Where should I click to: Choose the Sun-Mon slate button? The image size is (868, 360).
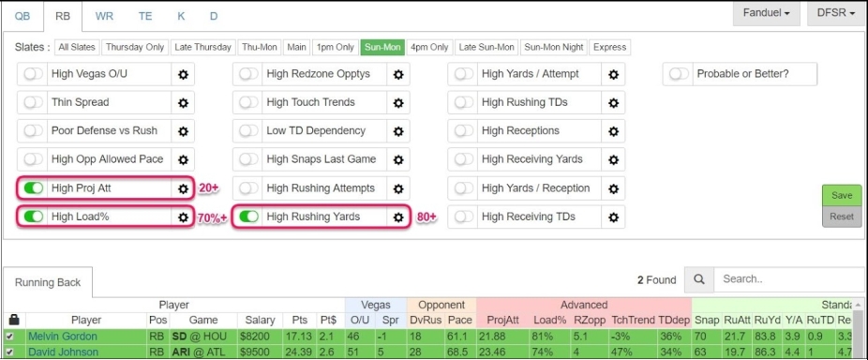(382, 47)
